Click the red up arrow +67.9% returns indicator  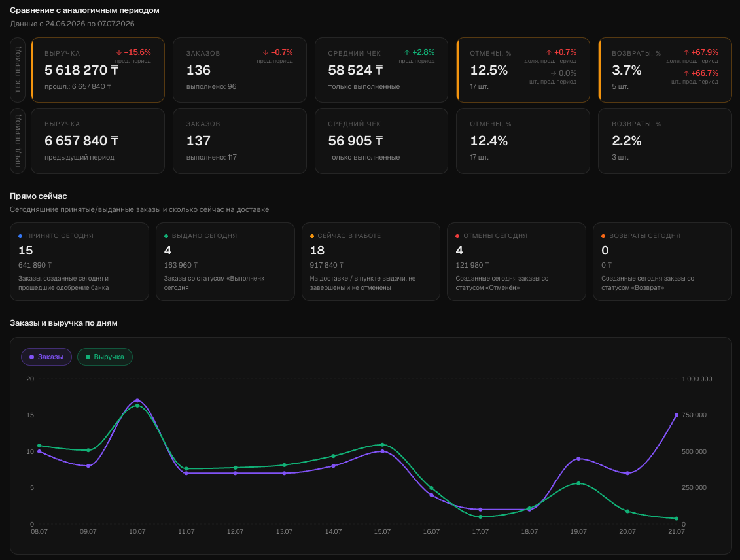[701, 52]
